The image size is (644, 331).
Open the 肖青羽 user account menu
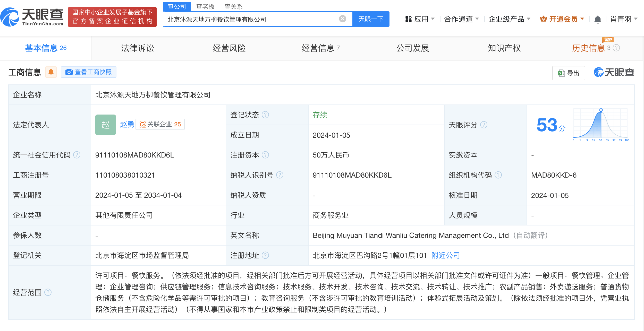[x=624, y=19]
